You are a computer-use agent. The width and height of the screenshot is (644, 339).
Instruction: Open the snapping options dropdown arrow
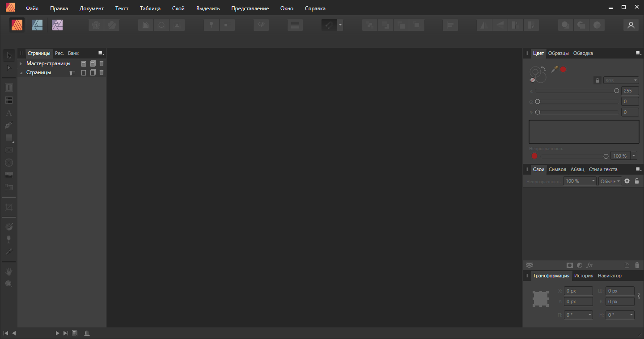click(340, 25)
